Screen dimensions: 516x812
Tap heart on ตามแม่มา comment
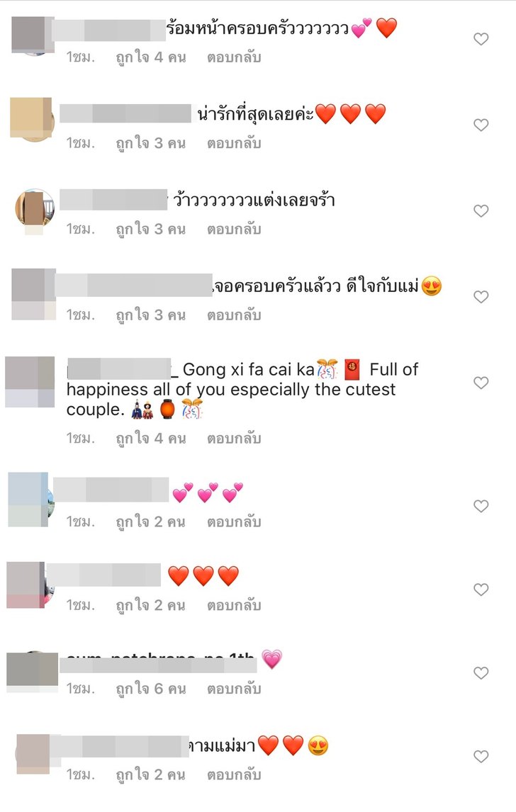pos(481,757)
